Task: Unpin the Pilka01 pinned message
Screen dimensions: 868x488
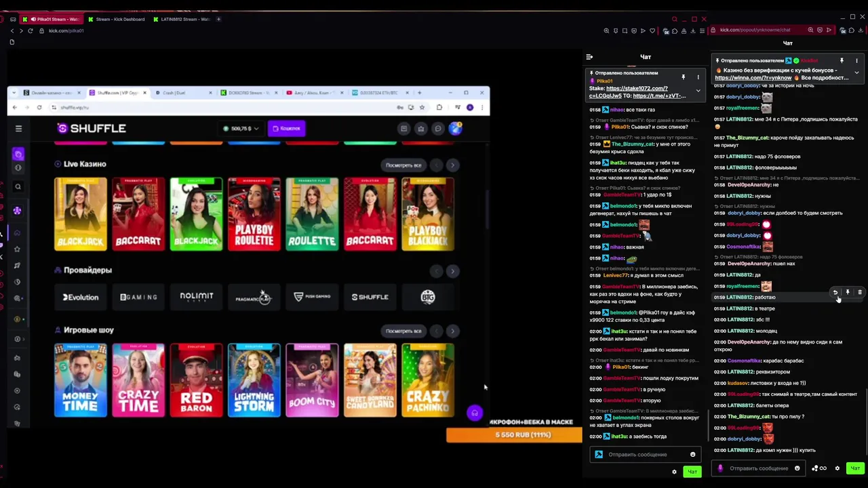Action: 684,77
